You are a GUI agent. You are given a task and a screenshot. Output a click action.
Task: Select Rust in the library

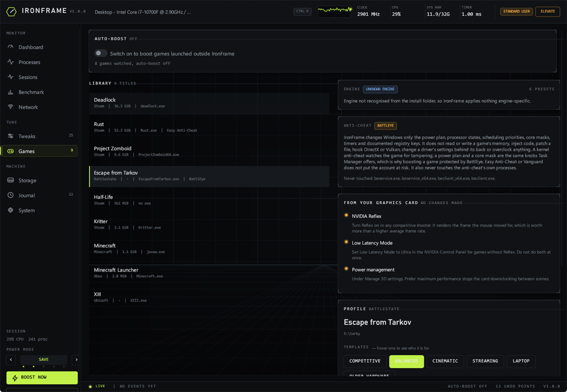click(209, 127)
